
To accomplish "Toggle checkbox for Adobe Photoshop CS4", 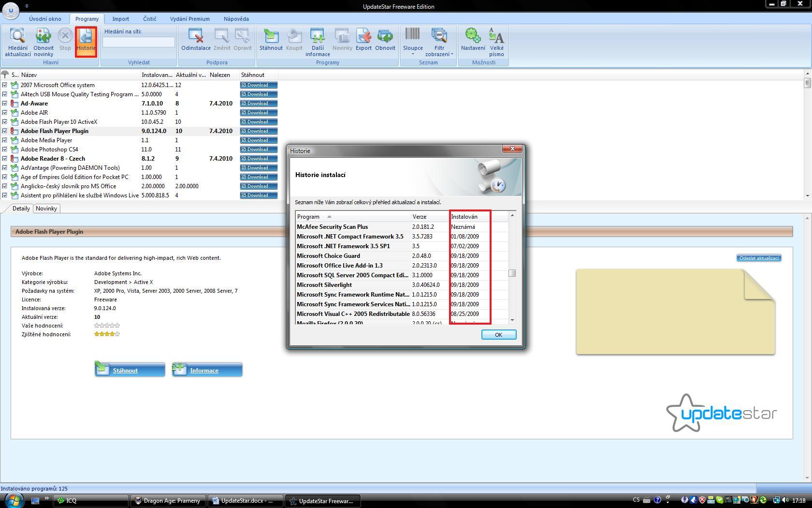I will pos(5,149).
